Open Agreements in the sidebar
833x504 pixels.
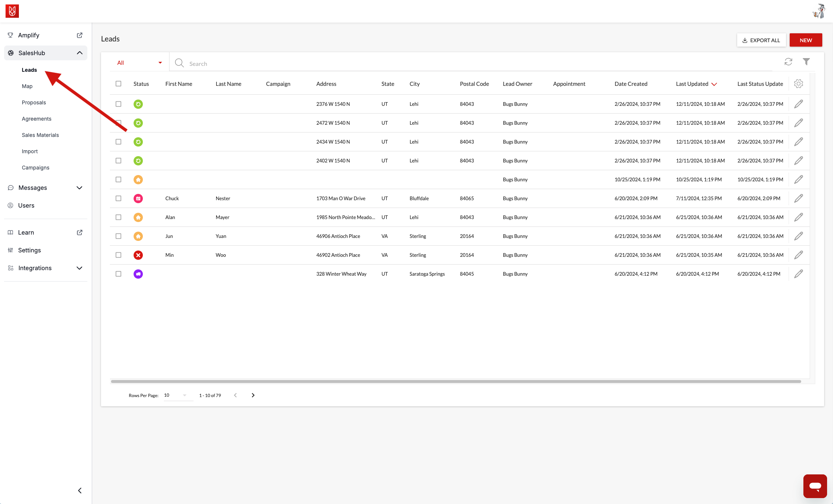[37, 119]
